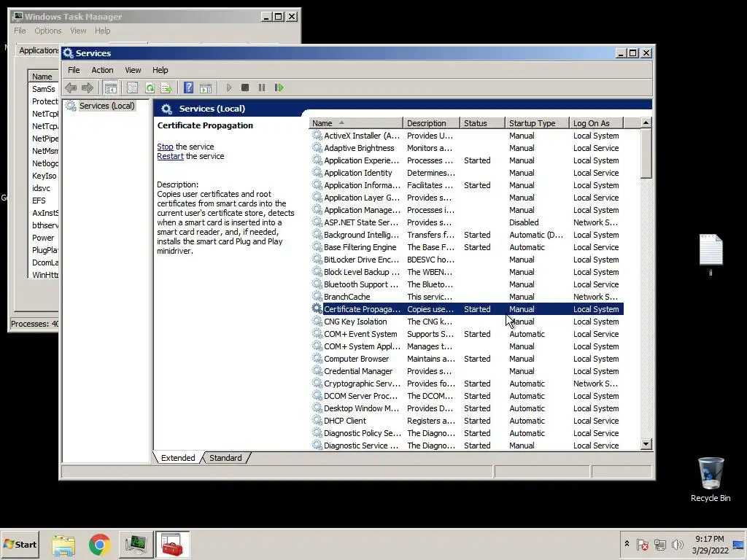Viewport: 747px width, 560px height.
Task: Select the ASP.NET State Service row
Action: coord(467,222)
